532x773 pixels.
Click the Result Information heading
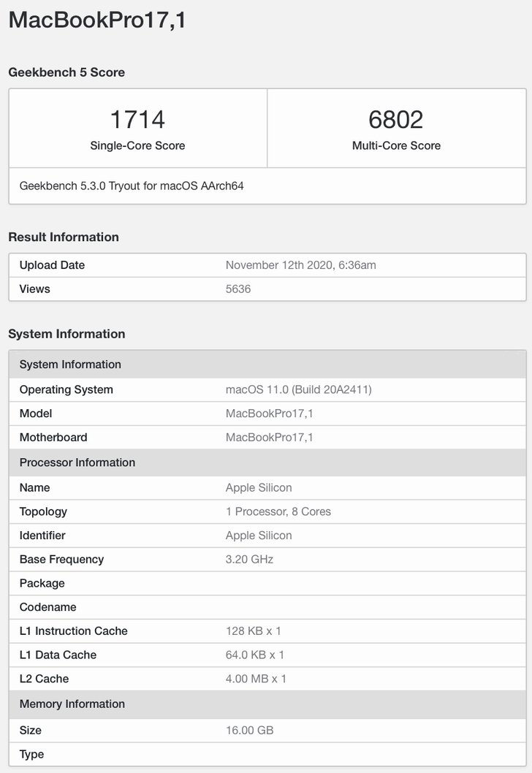coord(64,237)
